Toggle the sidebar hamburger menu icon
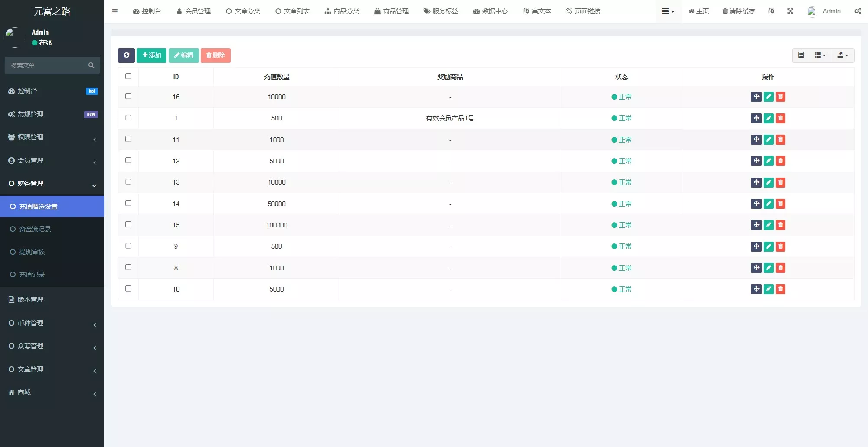 click(x=115, y=11)
